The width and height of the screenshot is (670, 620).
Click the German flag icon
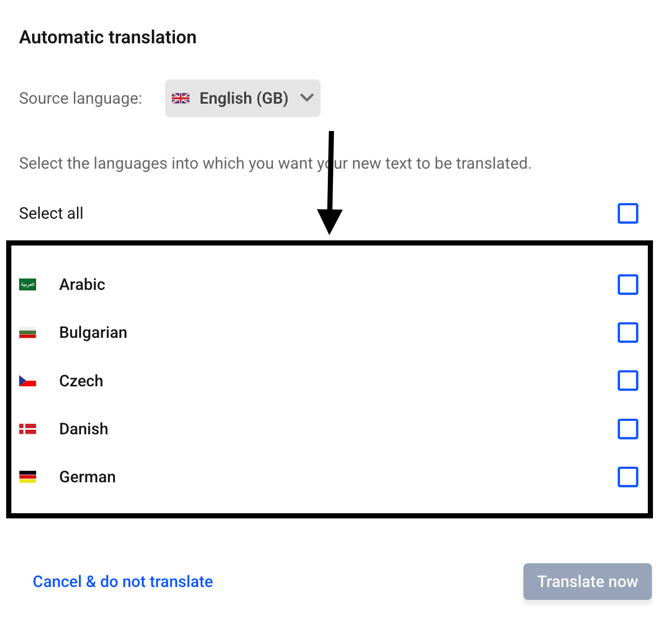(28, 477)
